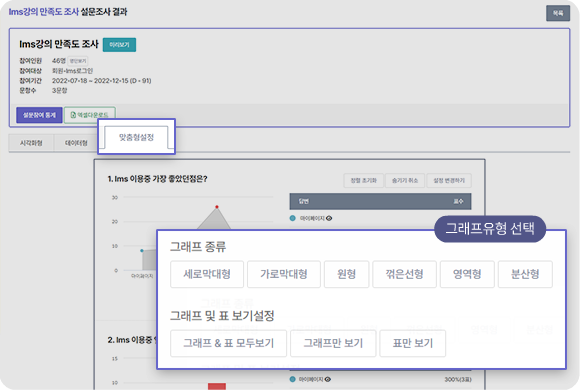Image resolution: width=580 pixels, height=390 pixels.
Task: Click the 회원-lms로그인 participant target text
Action: point(72,71)
